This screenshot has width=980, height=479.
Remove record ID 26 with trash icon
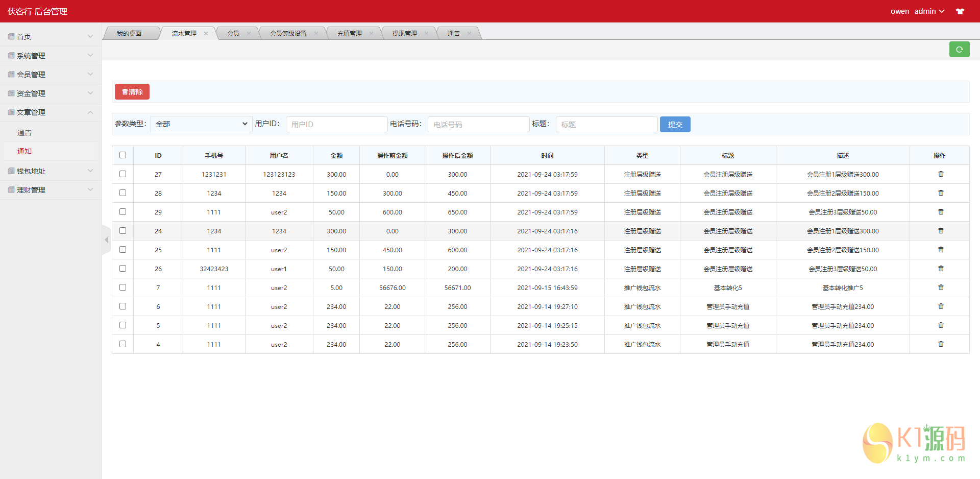(x=941, y=269)
